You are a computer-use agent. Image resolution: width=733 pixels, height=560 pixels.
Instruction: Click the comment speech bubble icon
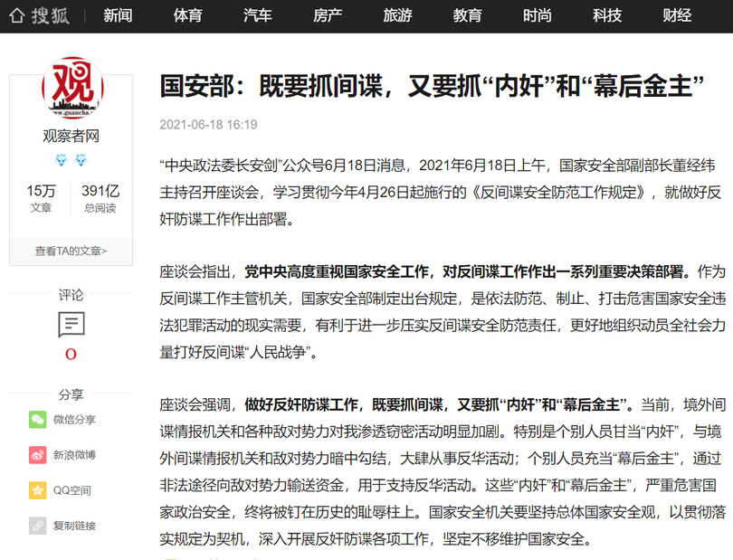pyautogui.click(x=71, y=324)
